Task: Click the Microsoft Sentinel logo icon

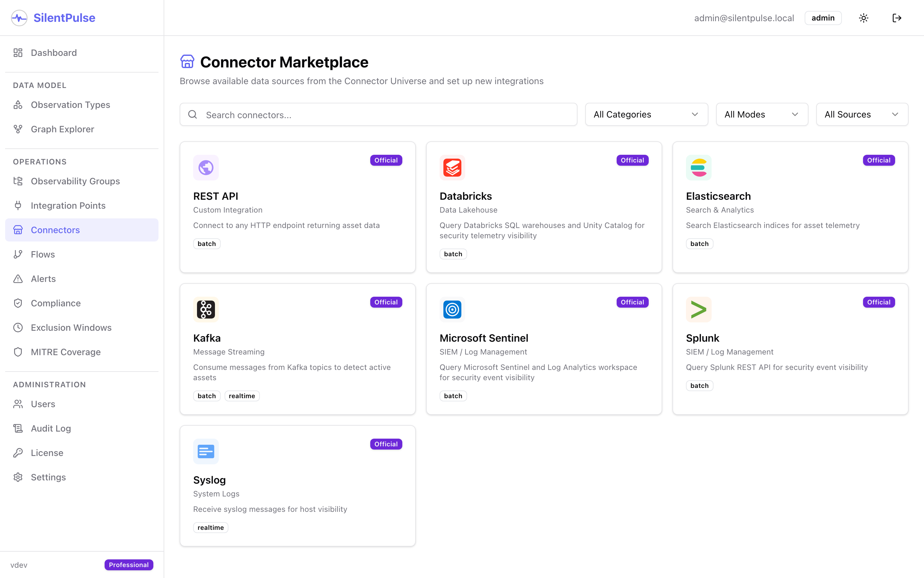Action: coord(452,309)
